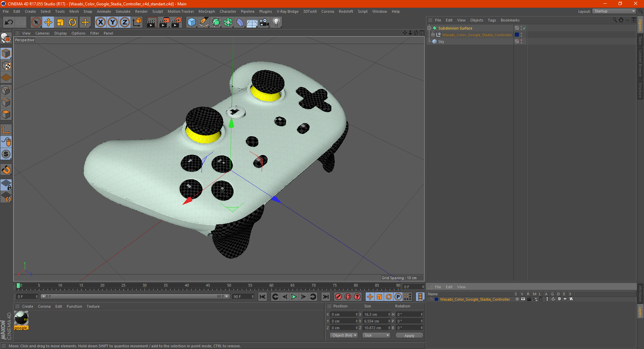Viewport: 644px width, 349px height.
Task: Enable Polygons mode
Action: [6, 114]
